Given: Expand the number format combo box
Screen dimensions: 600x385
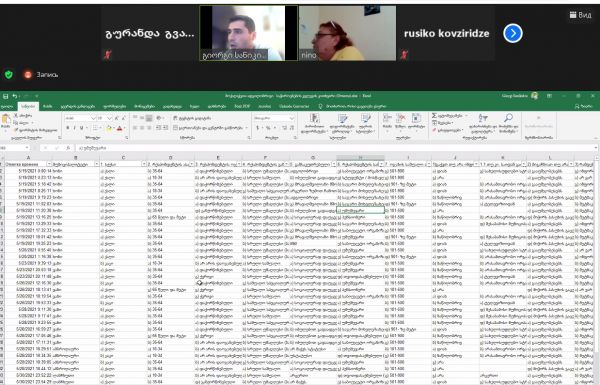Looking at the screenshot, I should pos(292,118).
